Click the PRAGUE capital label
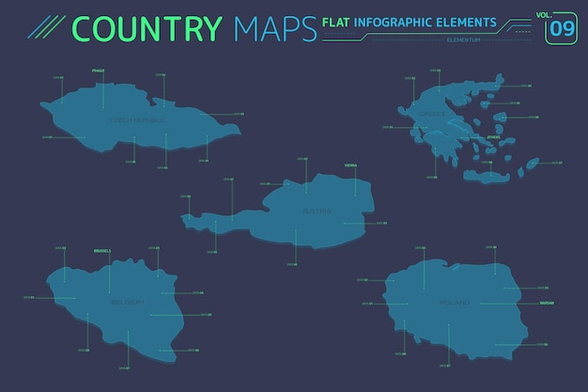Viewport: 588px width, 392px height. (x=99, y=71)
